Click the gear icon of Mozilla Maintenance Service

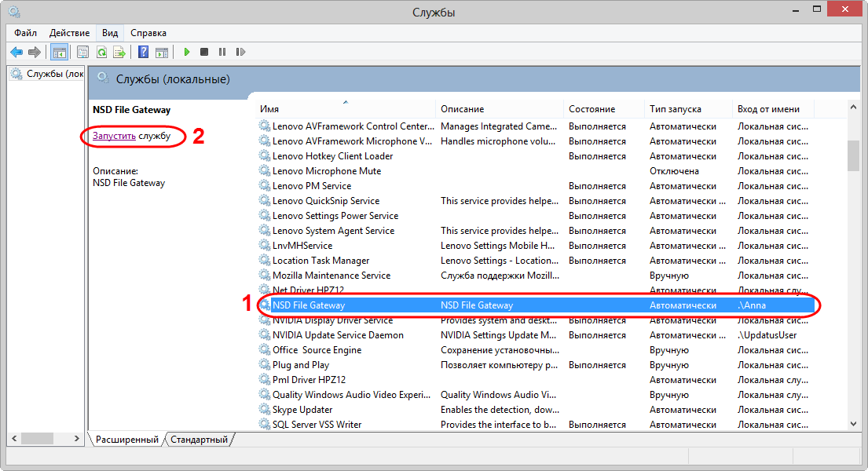(x=265, y=275)
